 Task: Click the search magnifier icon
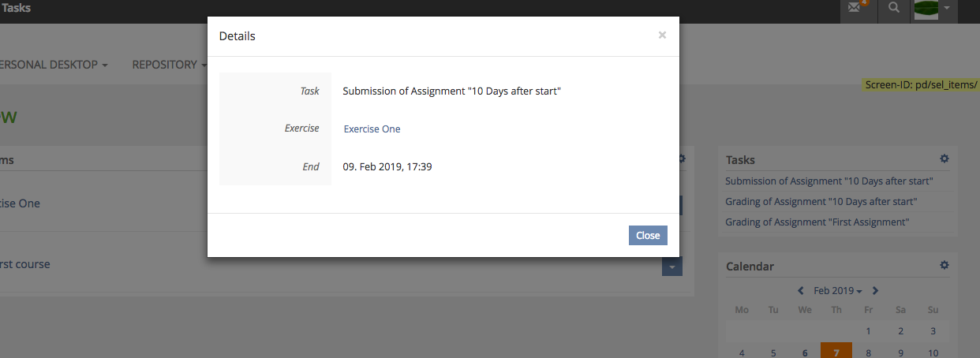(x=893, y=8)
